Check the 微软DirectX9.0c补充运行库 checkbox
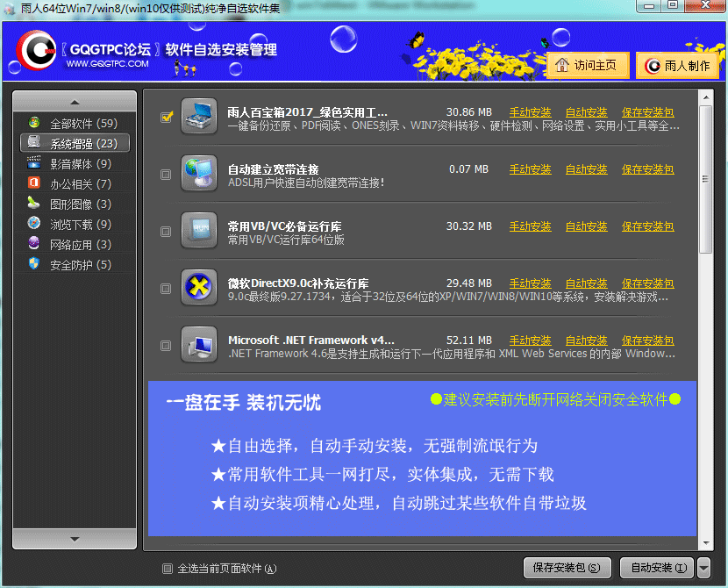The width and height of the screenshot is (728, 588). [166, 289]
